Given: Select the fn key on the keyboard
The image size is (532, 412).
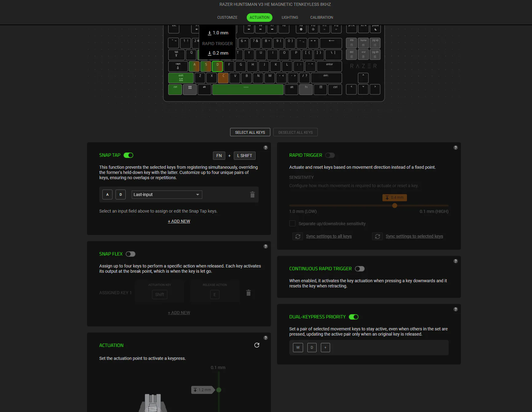Looking at the screenshot, I should tap(306, 89).
